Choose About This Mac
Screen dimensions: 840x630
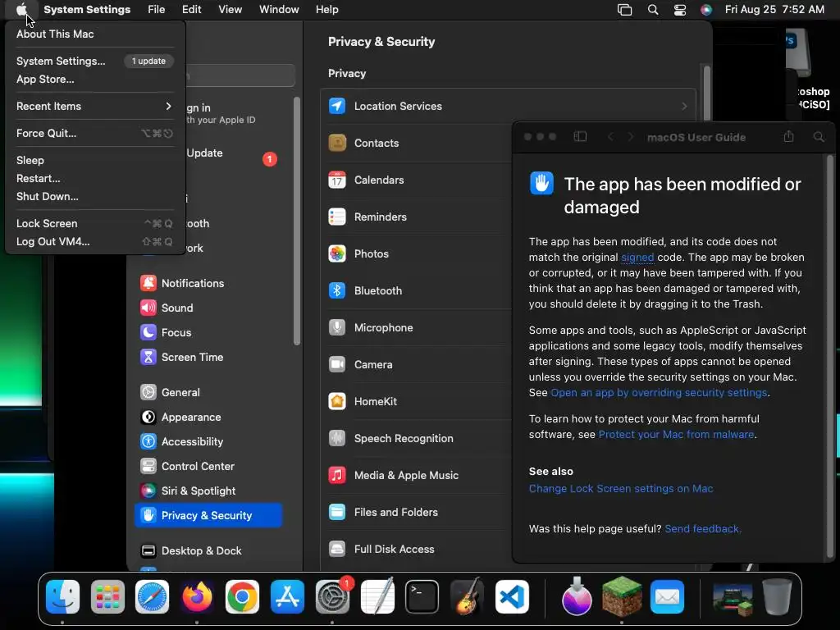pos(95,34)
